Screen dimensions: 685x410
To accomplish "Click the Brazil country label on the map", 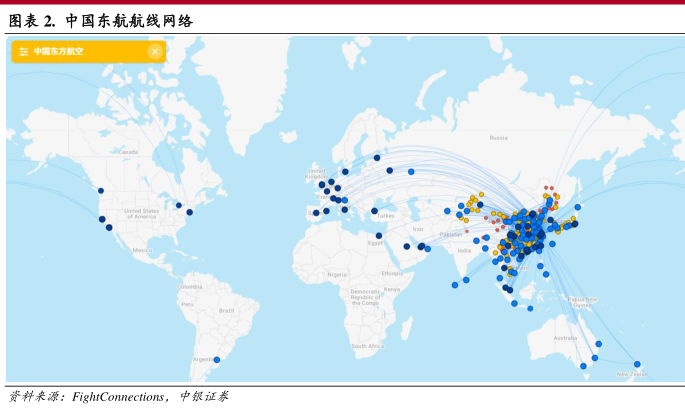I will [x=225, y=311].
